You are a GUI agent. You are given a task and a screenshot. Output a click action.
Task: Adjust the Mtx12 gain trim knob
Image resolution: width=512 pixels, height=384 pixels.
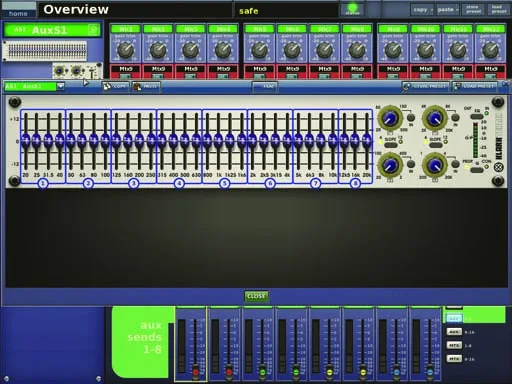[x=491, y=50]
